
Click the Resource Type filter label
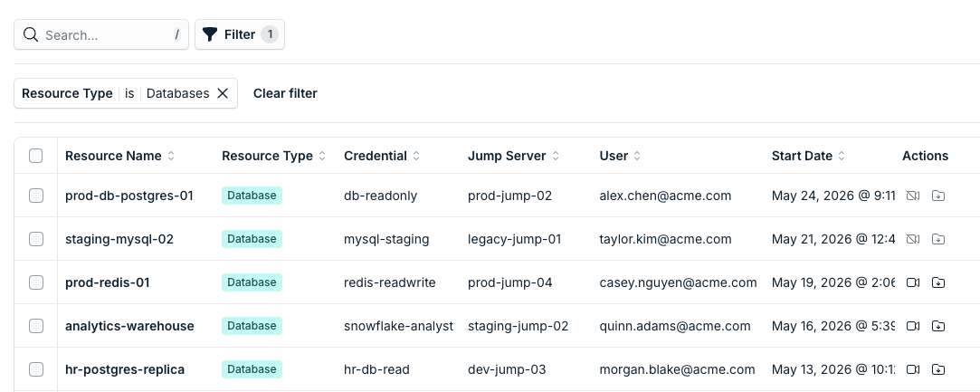point(67,93)
